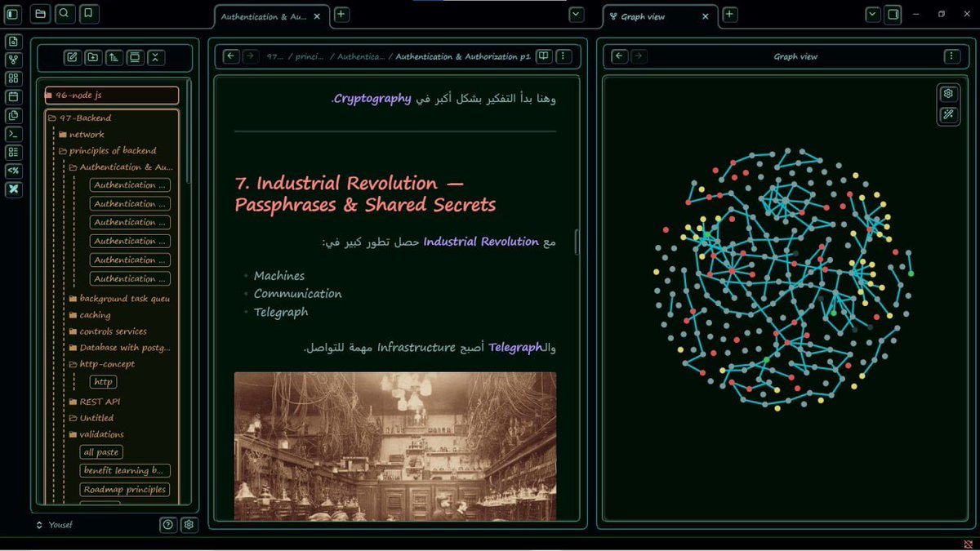Open the search magnifier tab

[x=65, y=14]
